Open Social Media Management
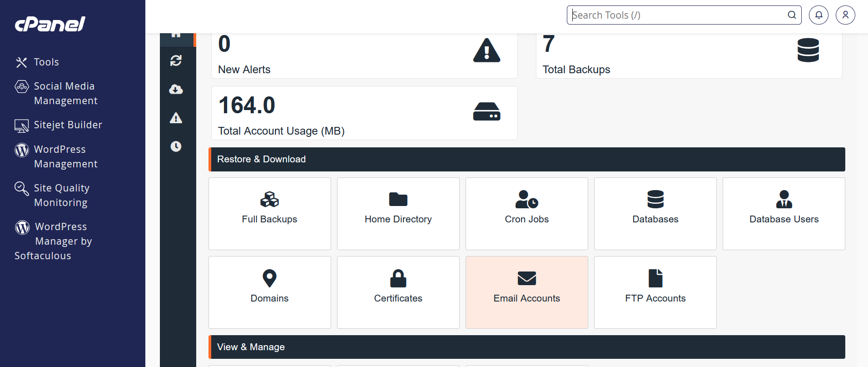This screenshot has width=868, height=367. click(66, 93)
